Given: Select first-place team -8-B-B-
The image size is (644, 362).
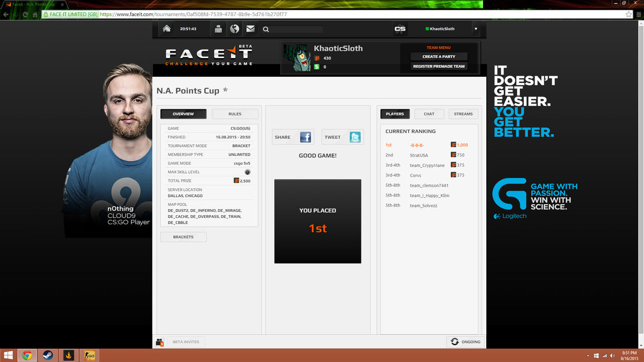Looking at the screenshot, I should pyautogui.click(x=417, y=145).
